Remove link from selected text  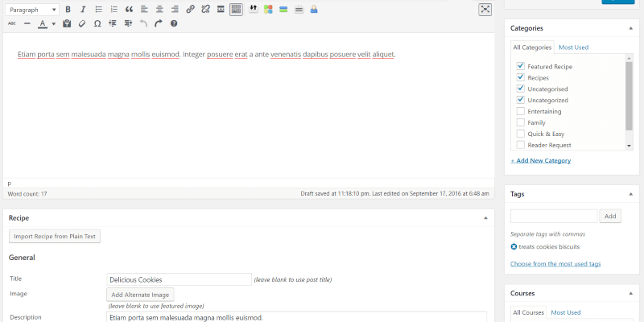pos(205,10)
